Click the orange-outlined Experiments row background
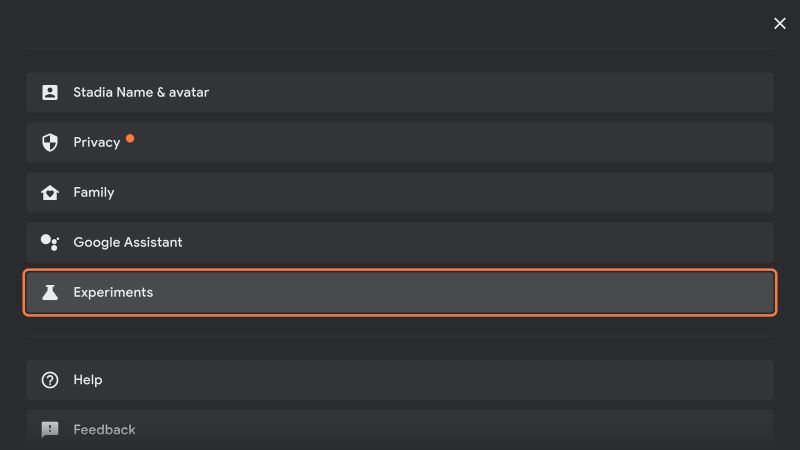This screenshot has height=450, width=800. [x=459, y=292]
